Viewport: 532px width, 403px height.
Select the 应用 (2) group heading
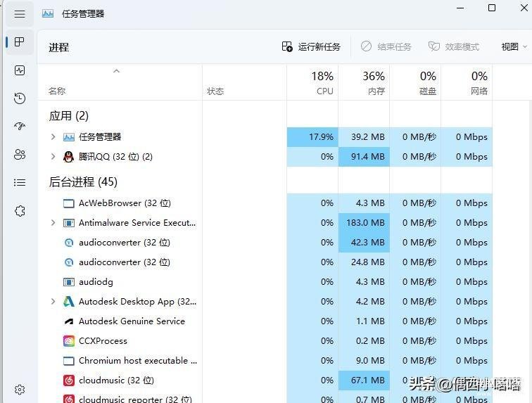(69, 116)
